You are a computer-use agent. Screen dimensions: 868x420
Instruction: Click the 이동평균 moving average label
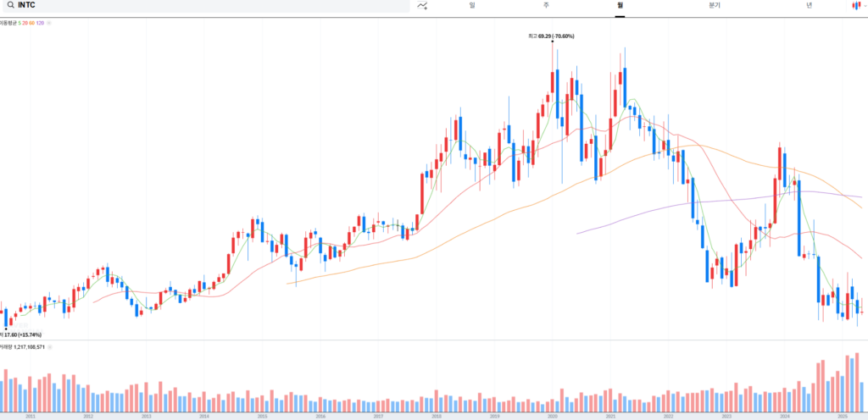tap(8, 22)
